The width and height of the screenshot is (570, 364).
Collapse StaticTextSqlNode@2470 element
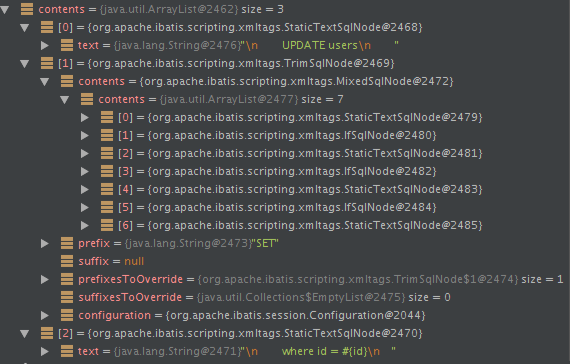[25, 334]
